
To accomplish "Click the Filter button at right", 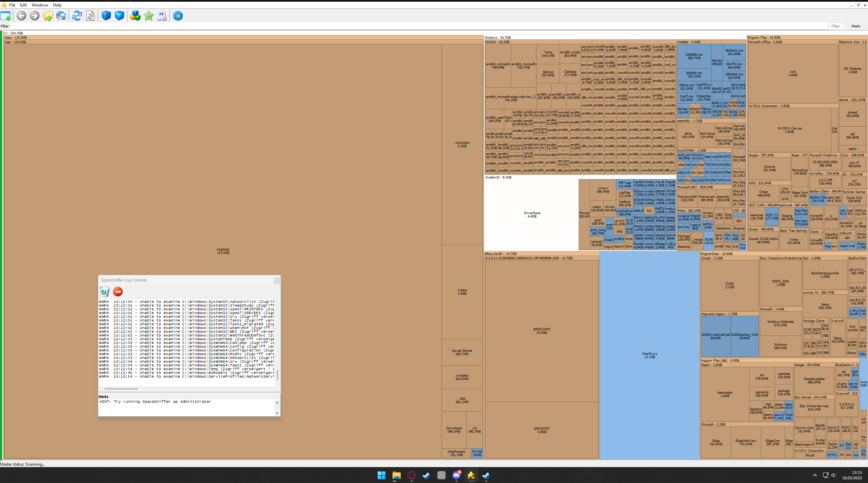I will 836,26.
